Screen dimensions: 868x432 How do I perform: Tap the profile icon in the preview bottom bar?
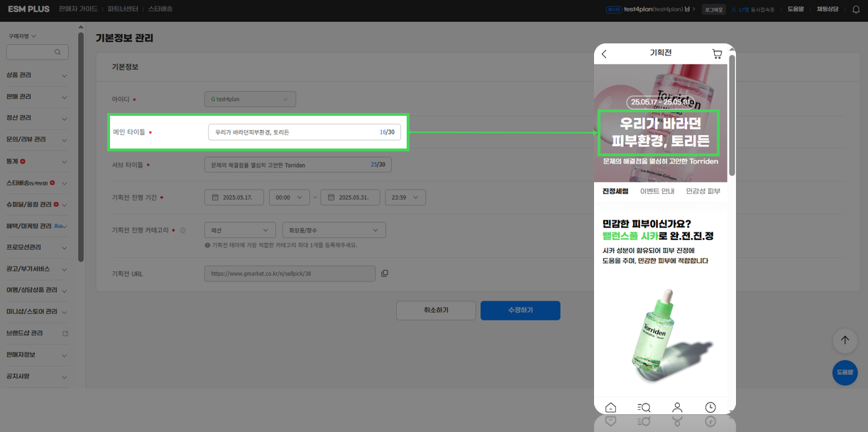pyautogui.click(x=677, y=407)
